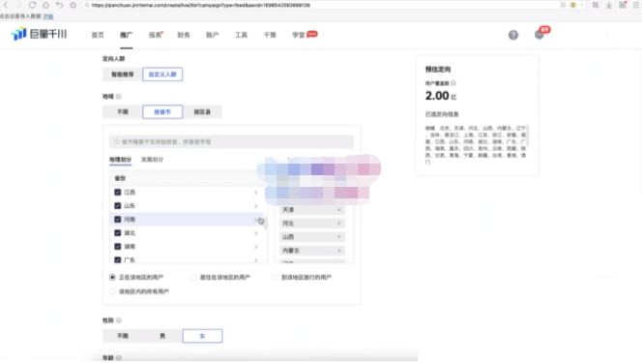Switch to the 地理划分 tab
The image size is (644, 363).
click(121, 160)
